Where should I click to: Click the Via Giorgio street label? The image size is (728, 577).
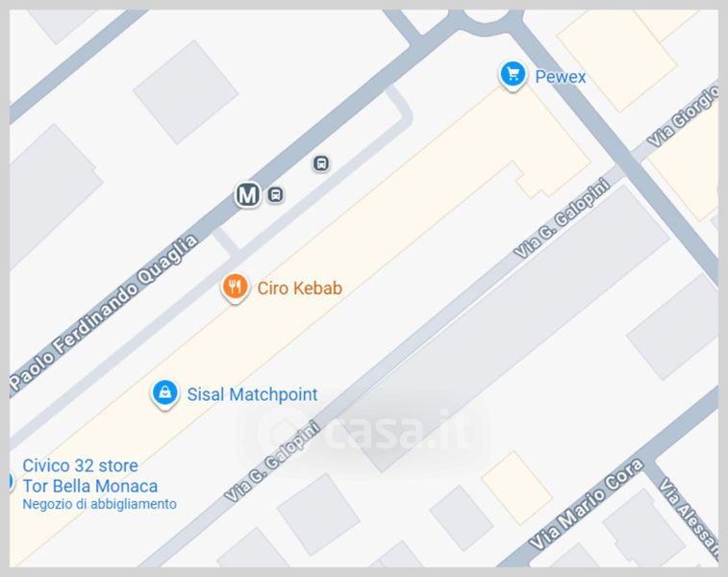pyautogui.click(x=683, y=116)
